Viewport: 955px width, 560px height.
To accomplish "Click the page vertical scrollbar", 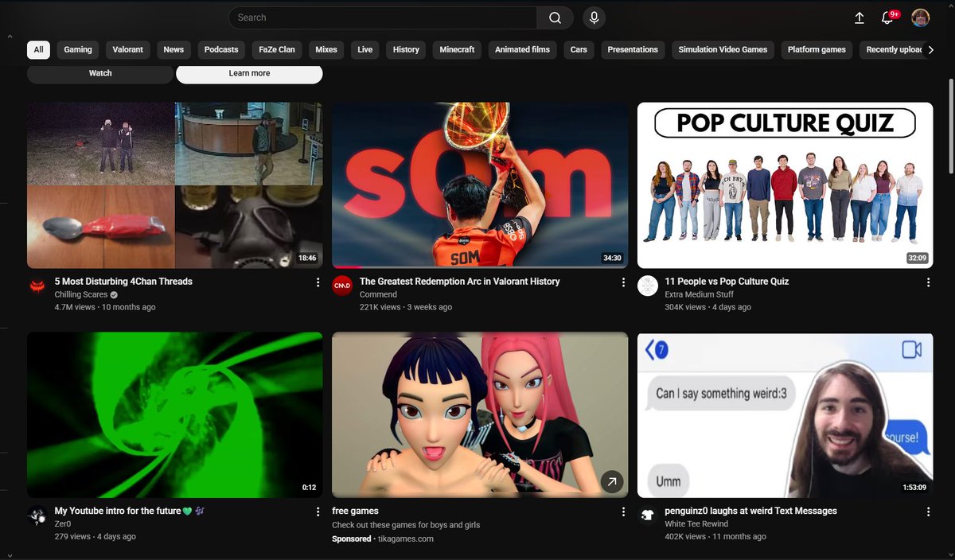I will click(951, 127).
